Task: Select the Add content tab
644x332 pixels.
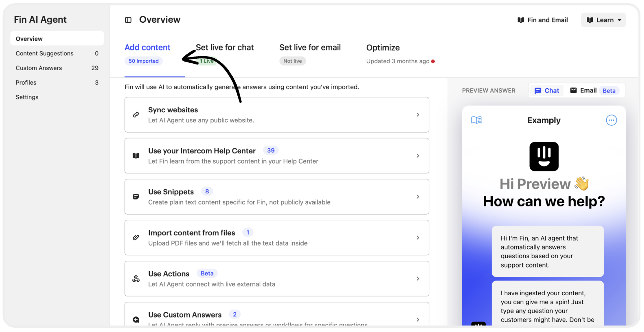Action: pos(147,48)
